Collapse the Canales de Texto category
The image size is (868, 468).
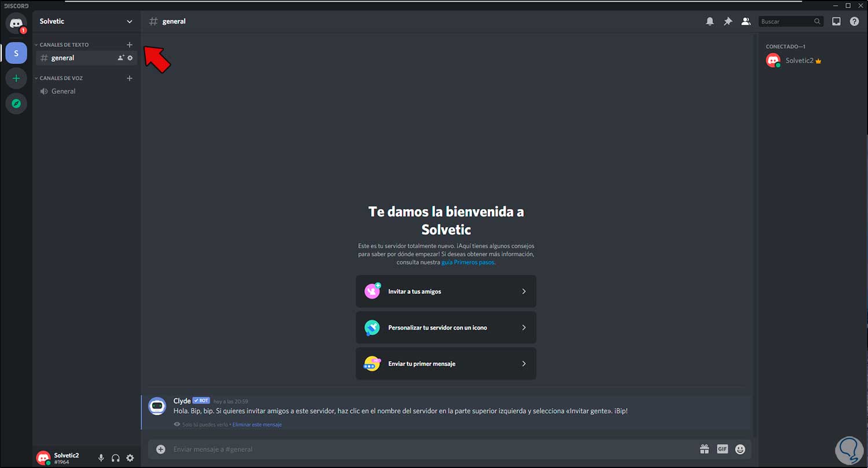[61, 45]
